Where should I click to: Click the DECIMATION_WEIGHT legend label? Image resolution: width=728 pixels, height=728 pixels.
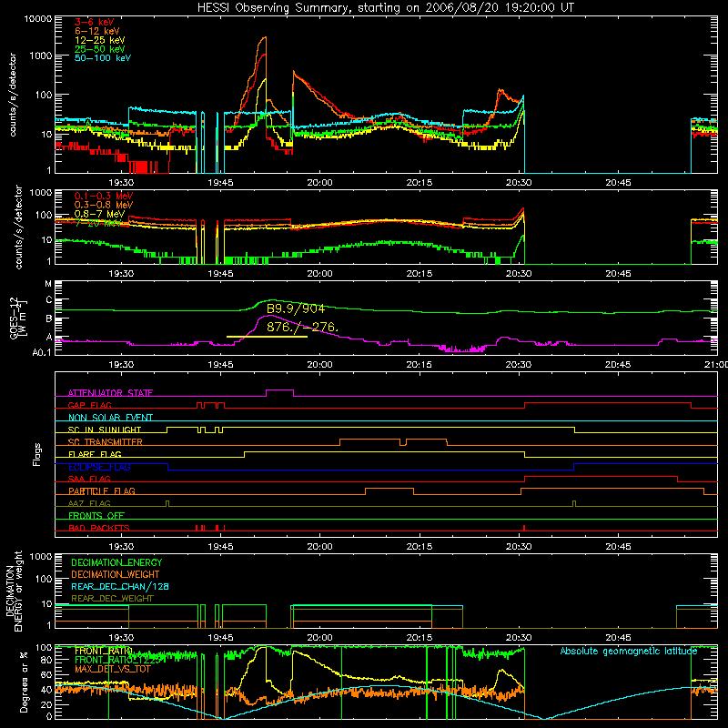click(116, 575)
